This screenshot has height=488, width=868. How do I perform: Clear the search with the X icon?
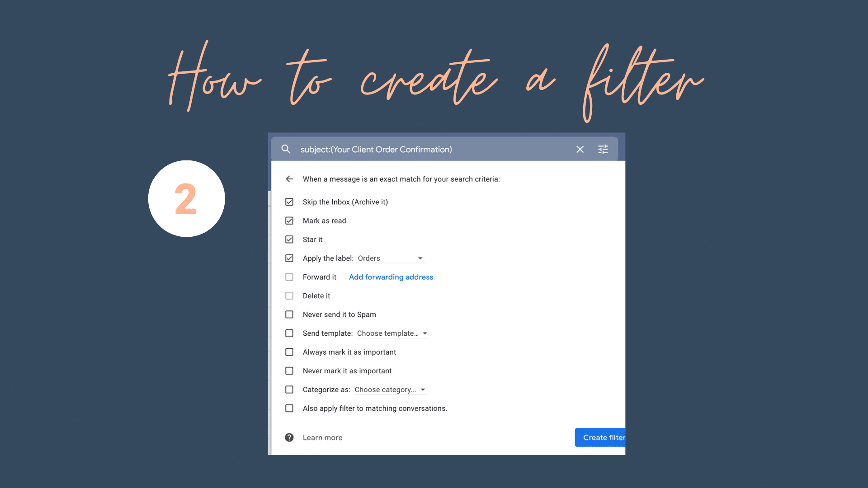(580, 149)
